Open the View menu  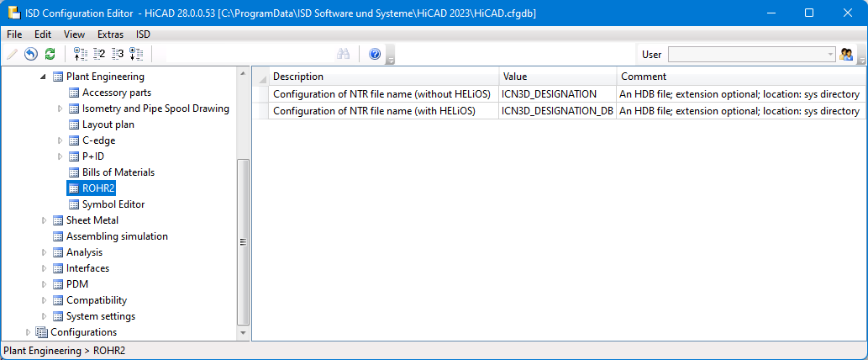click(74, 34)
